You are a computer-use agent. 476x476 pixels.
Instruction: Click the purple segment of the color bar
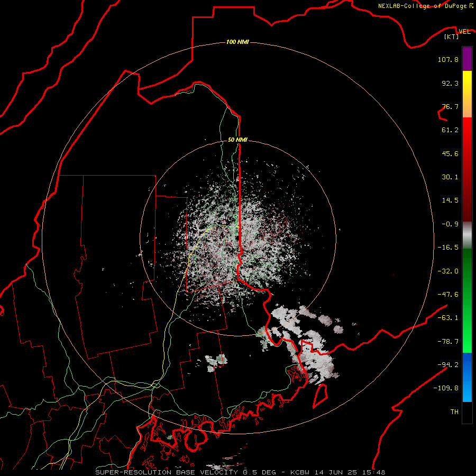pos(467,59)
